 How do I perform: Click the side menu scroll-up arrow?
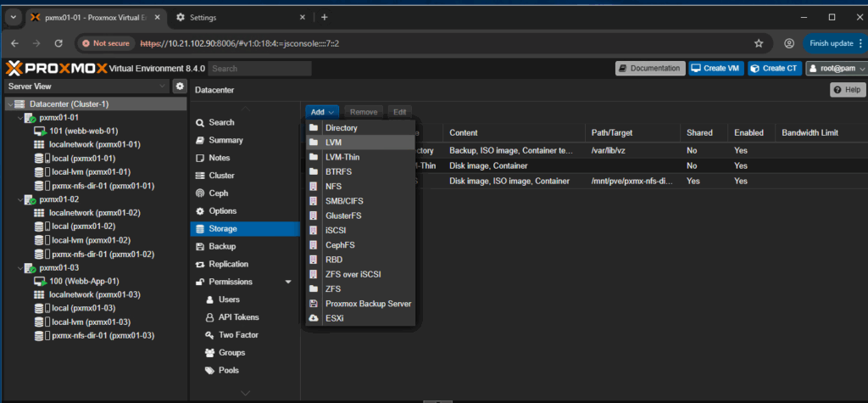click(245, 108)
